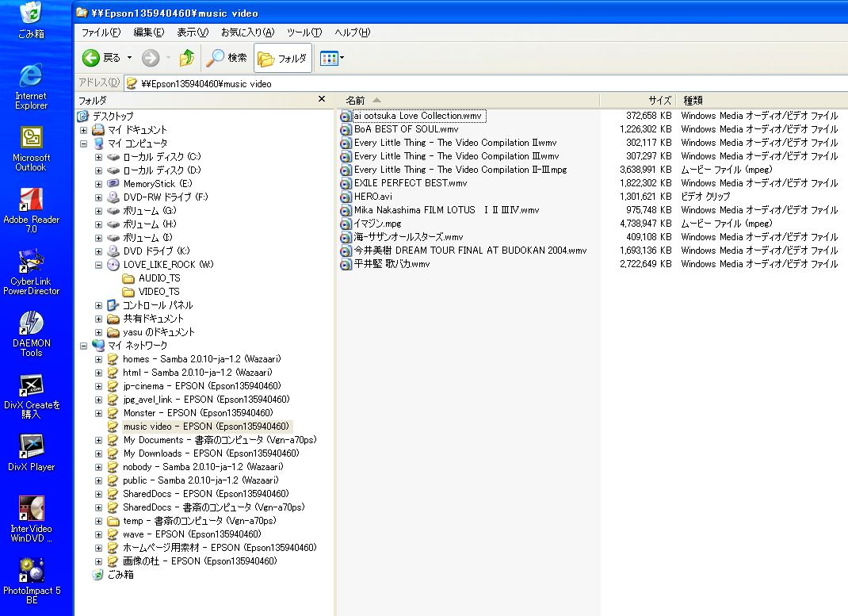The height and width of the screenshot is (616, 848).
Task: Select Mika Nakashima FILM LOTUS file
Action: tap(447, 210)
